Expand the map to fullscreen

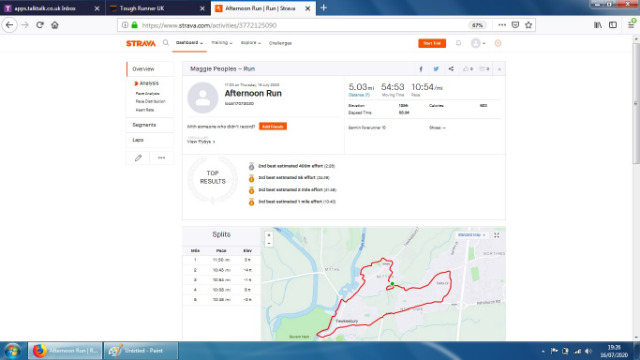pos(497,235)
